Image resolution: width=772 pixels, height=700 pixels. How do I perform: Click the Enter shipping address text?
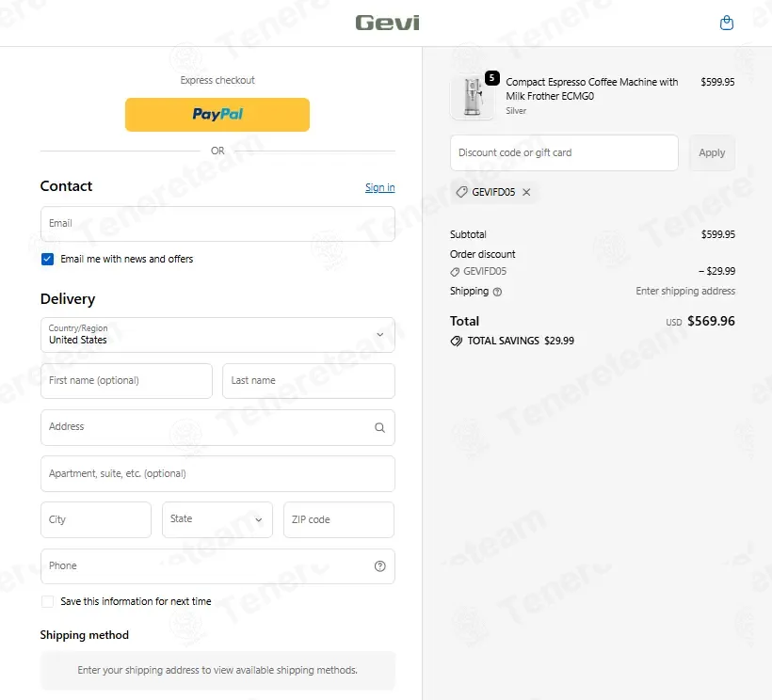[x=685, y=292]
